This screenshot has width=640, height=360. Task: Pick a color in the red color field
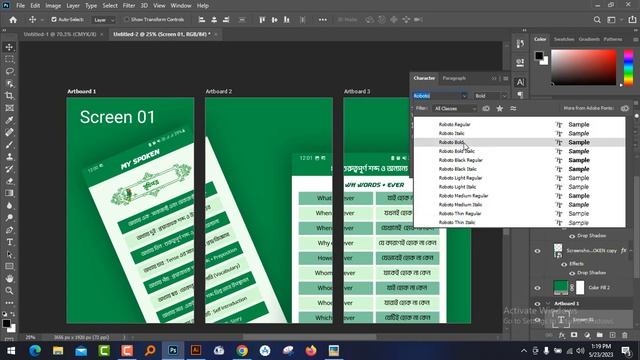click(x=584, y=67)
